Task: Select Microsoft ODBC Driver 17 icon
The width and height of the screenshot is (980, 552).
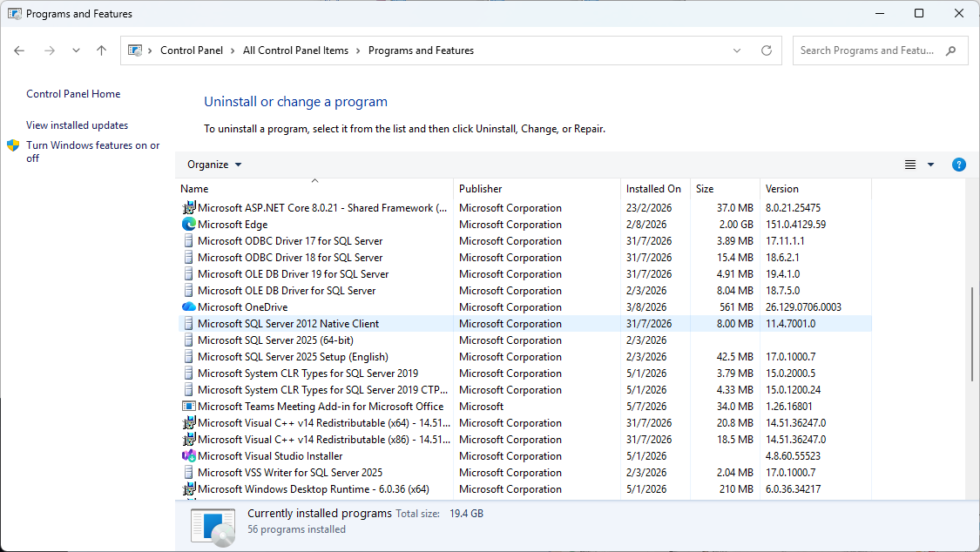Action: tap(189, 240)
